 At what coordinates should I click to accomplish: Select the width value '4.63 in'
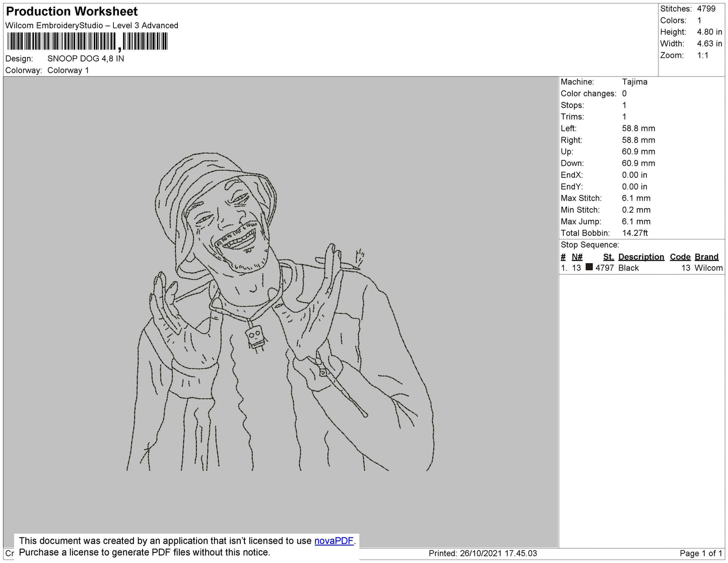[710, 44]
